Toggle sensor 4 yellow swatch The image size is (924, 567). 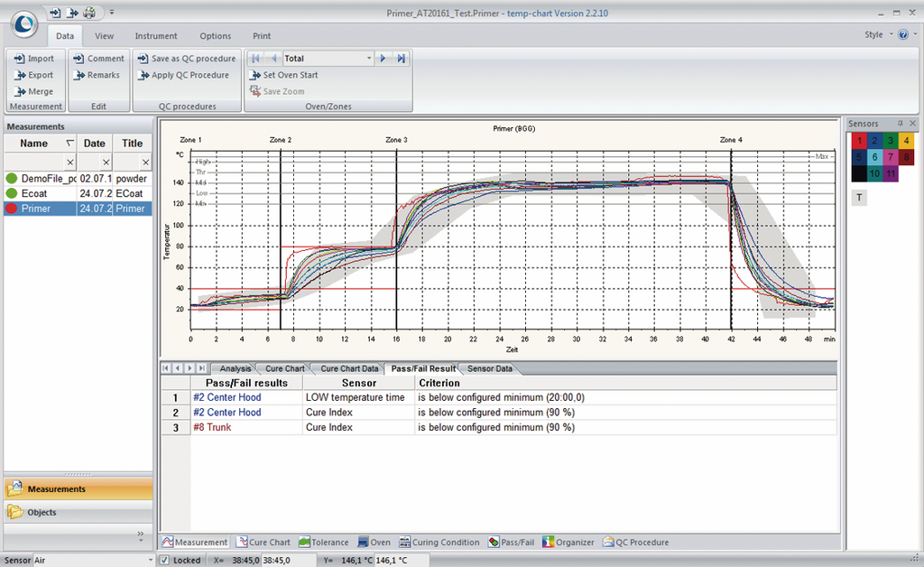(x=906, y=141)
